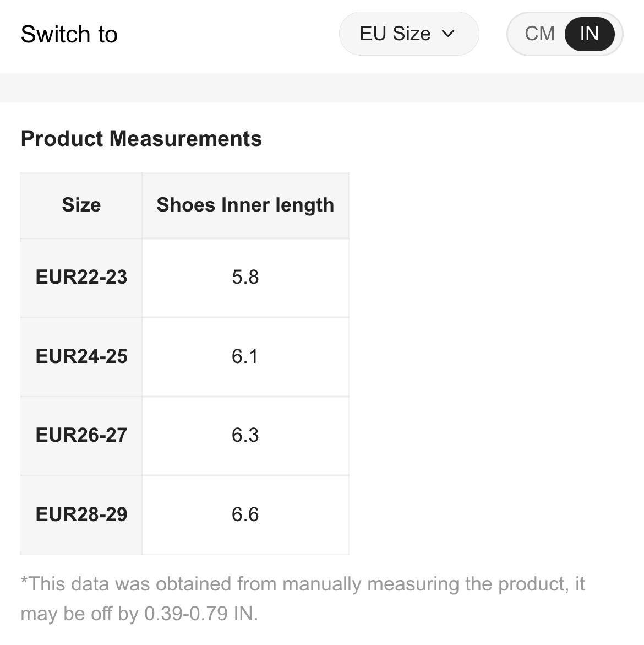644x645 pixels.
Task: Click the 0.39-0.79 IN tolerance note
Action: (x=201, y=614)
